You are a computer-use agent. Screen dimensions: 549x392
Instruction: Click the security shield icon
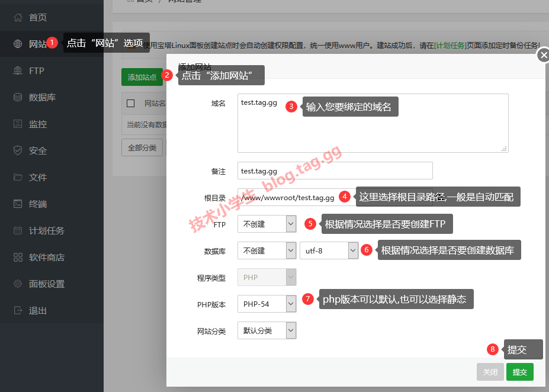[x=18, y=150]
